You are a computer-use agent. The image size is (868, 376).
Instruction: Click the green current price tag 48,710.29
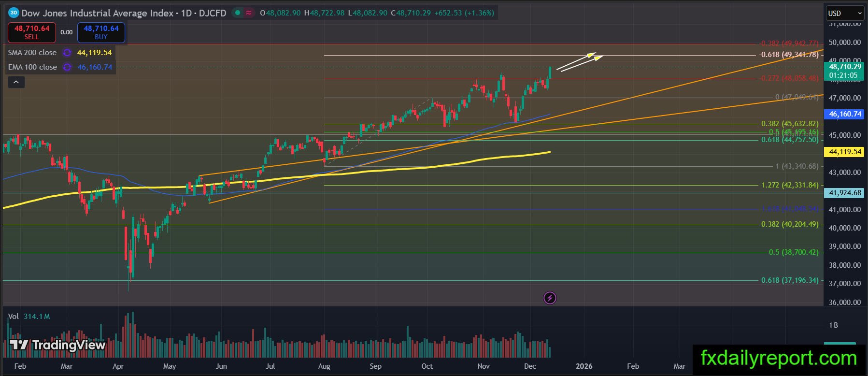click(844, 71)
